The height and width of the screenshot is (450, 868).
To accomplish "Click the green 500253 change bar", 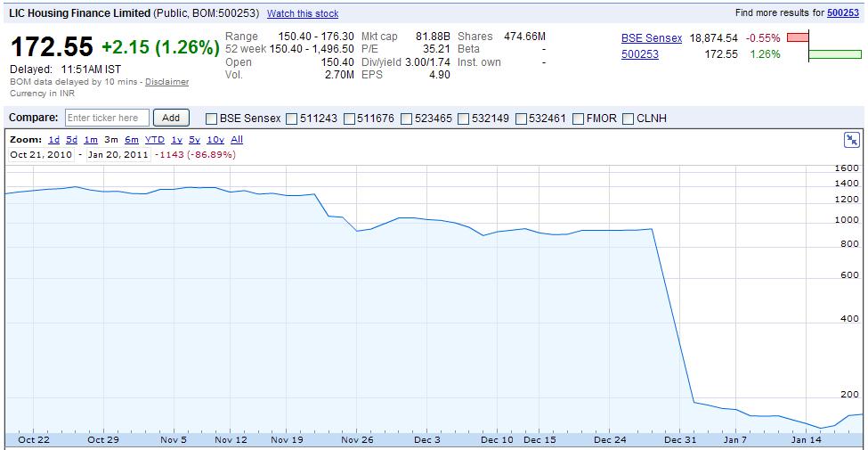I will (835, 54).
